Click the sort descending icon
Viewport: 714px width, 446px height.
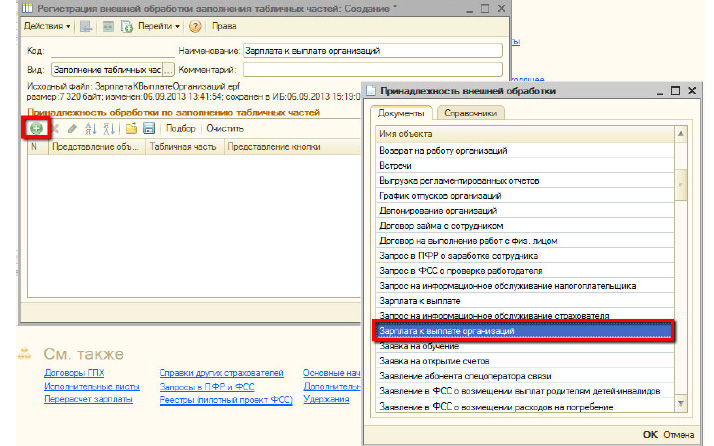tap(108, 129)
